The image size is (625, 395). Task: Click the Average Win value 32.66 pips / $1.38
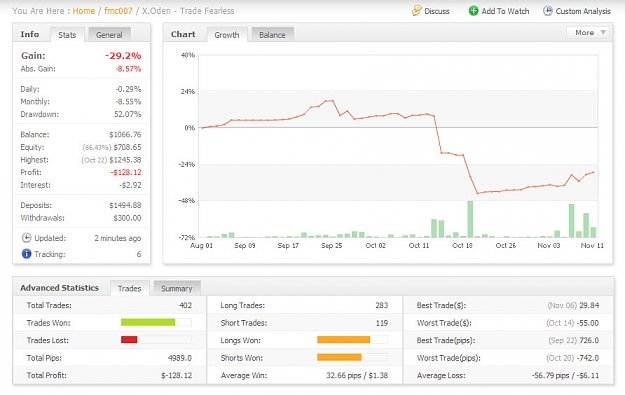tap(357, 375)
